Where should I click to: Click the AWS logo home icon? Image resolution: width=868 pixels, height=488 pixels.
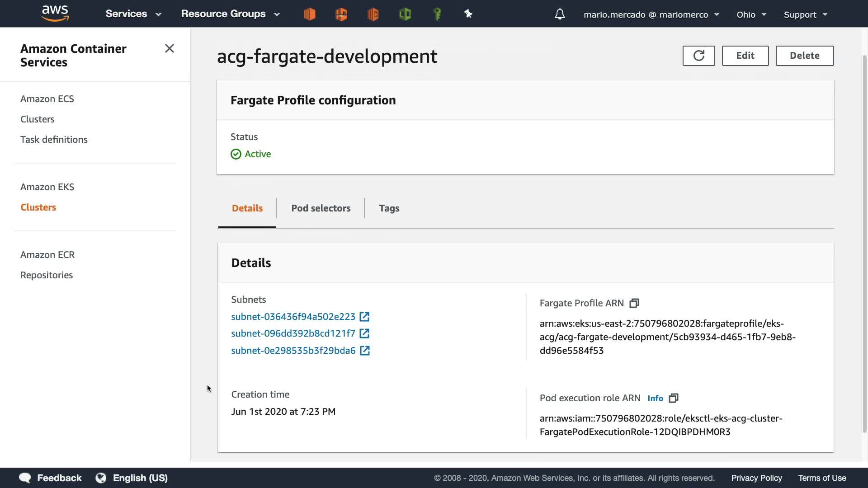[55, 14]
